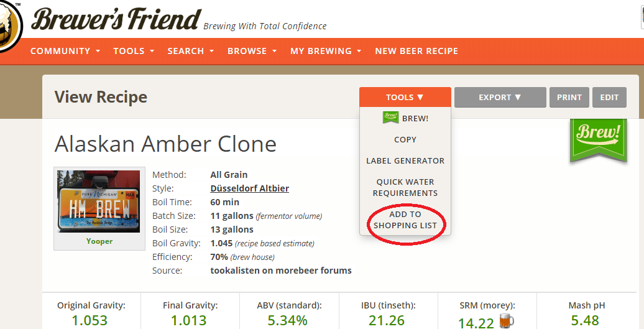Open the My Brewing dropdown
Image resolution: width=644 pixels, height=329 pixels.
coord(326,51)
